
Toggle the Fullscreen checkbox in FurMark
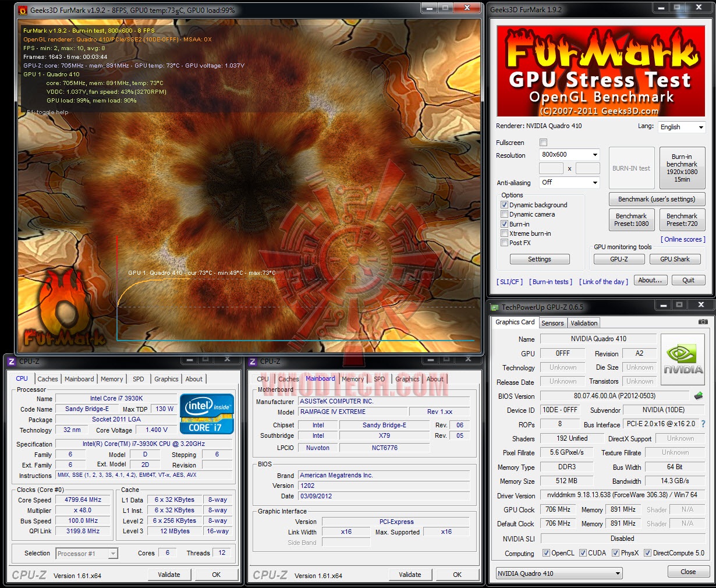tap(543, 143)
